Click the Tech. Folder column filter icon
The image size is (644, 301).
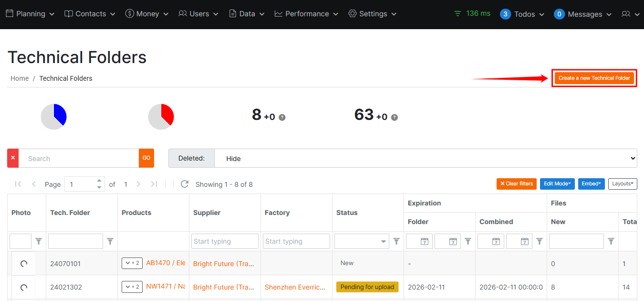coord(110,242)
